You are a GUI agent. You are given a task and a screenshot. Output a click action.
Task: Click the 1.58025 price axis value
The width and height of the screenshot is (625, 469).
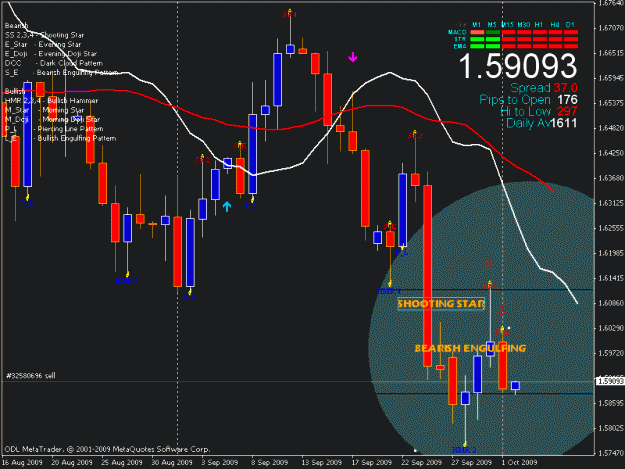(x=610, y=428)
